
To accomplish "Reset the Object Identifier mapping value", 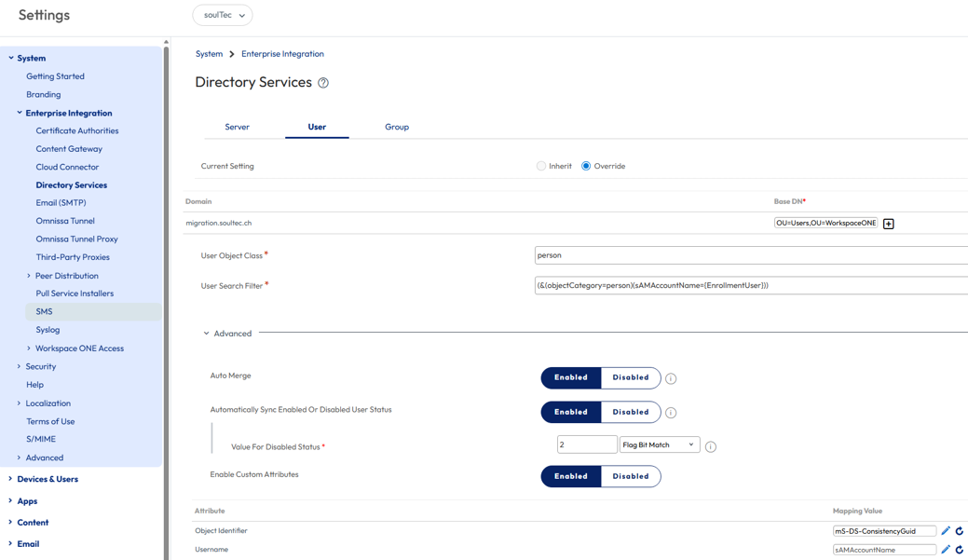I will (x=960, y=531).
